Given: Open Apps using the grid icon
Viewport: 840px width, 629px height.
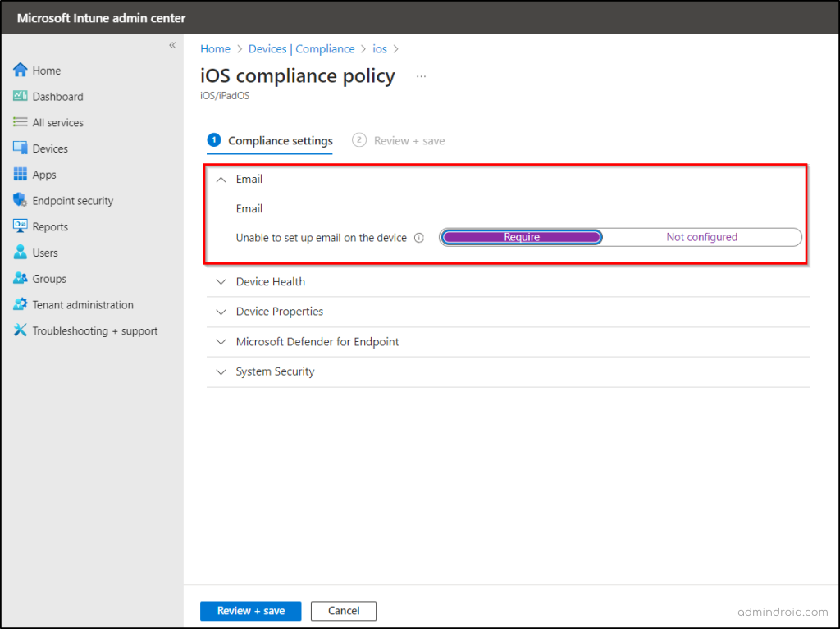Looking at the screenshot, I should 21,175.
